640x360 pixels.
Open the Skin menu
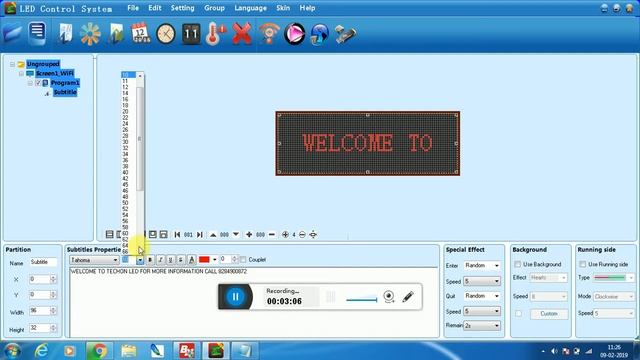click(x=283, y=8)
